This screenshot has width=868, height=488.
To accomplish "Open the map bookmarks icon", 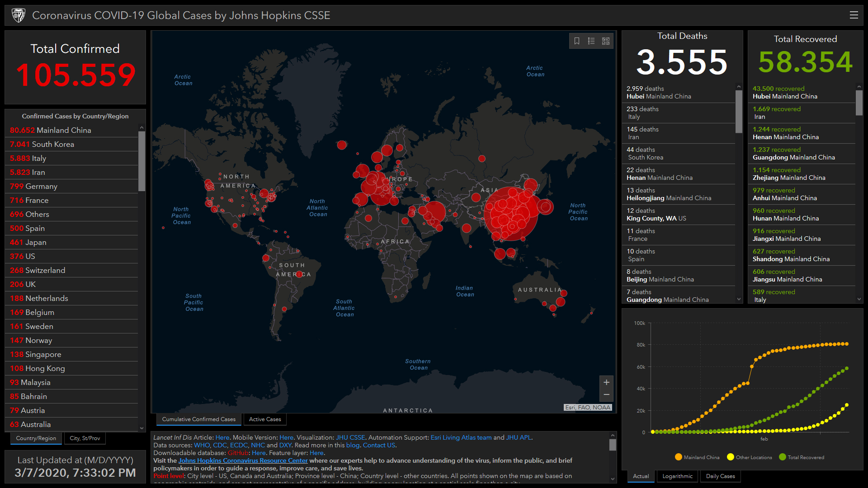I will (x=577, y=41).
